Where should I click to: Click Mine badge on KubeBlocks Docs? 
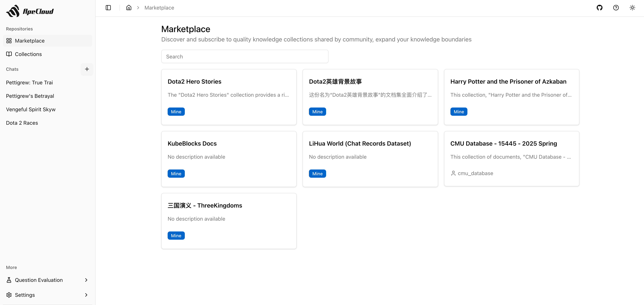pos(176,174)
